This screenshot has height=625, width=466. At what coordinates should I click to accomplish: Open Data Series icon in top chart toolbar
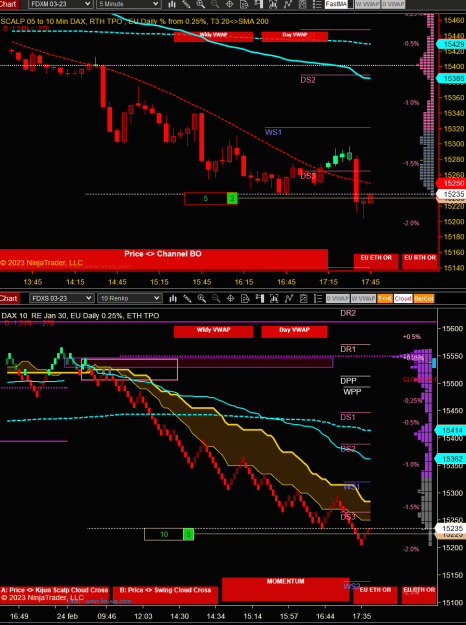click(273, 4)
